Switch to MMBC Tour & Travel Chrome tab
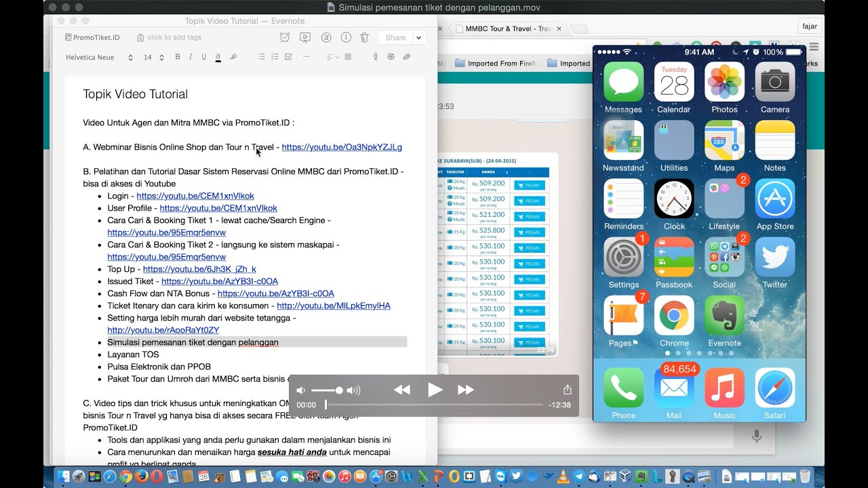Screen dimensions: 868x488 [x=509, y=28]
